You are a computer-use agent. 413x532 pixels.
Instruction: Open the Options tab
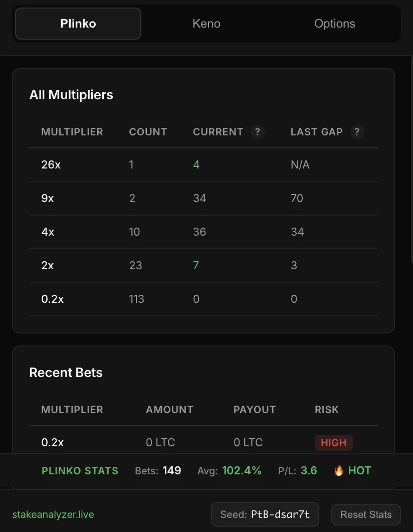coord(334,23)
